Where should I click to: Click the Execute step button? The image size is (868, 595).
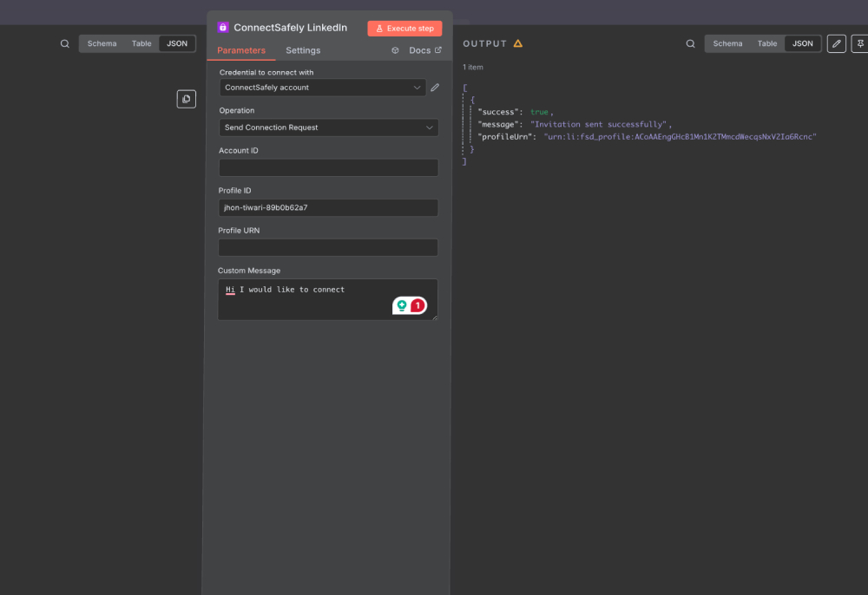tap(404, 27)
